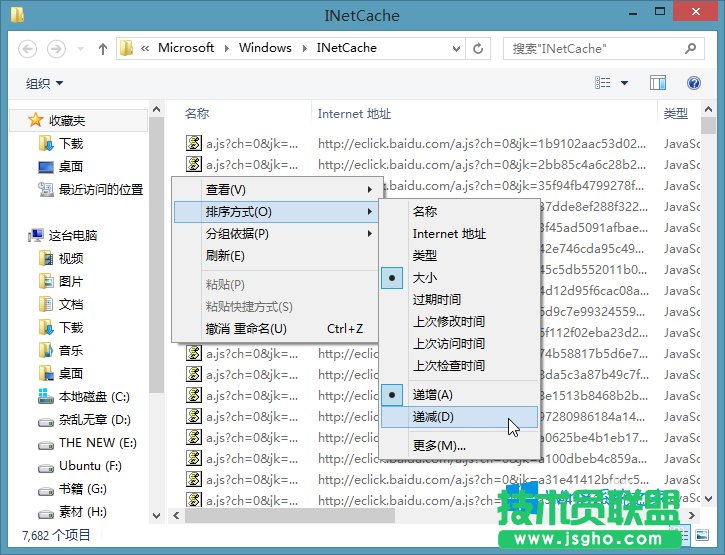This screenshot has width=725, height=555.
Task: Click 刷新(E) in context menu
Action: click(x=225, y=255)
